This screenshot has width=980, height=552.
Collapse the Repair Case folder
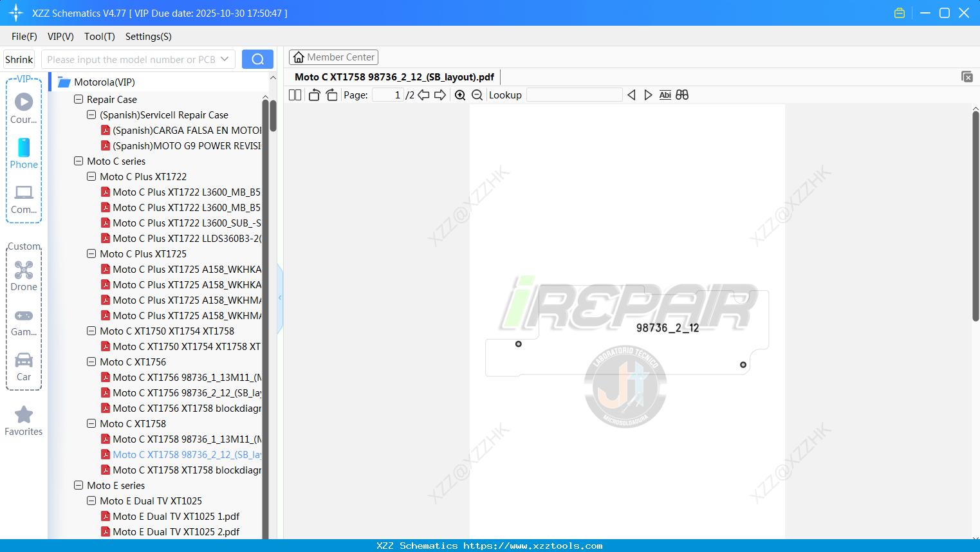coord(78,99)
